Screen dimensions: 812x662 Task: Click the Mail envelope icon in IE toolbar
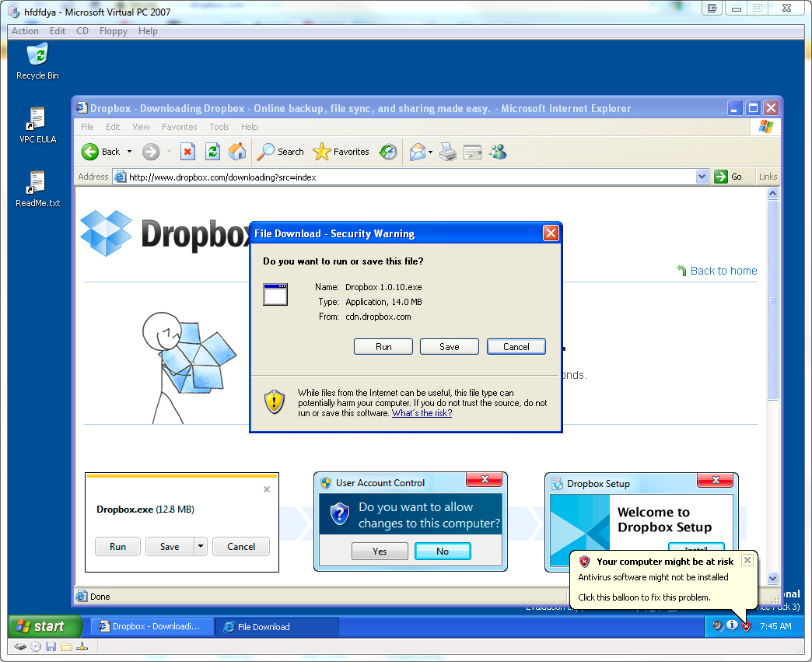418,152
